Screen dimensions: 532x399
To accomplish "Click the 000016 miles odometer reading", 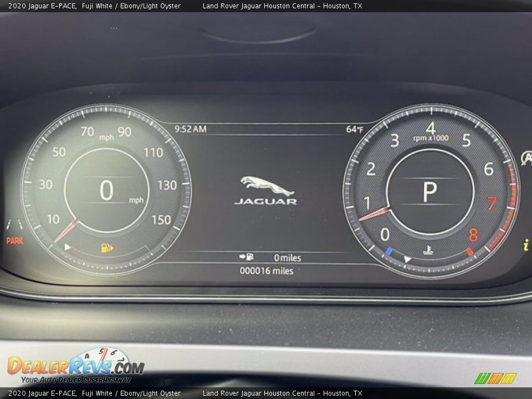I will click(x=267, y=271).
